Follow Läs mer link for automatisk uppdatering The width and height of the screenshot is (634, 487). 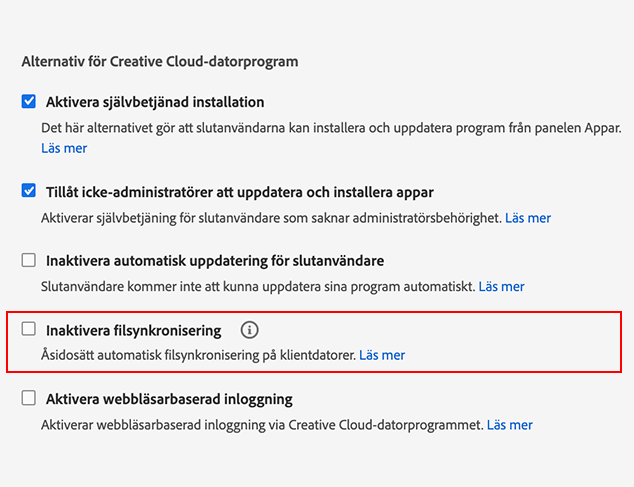coord(501,286)
